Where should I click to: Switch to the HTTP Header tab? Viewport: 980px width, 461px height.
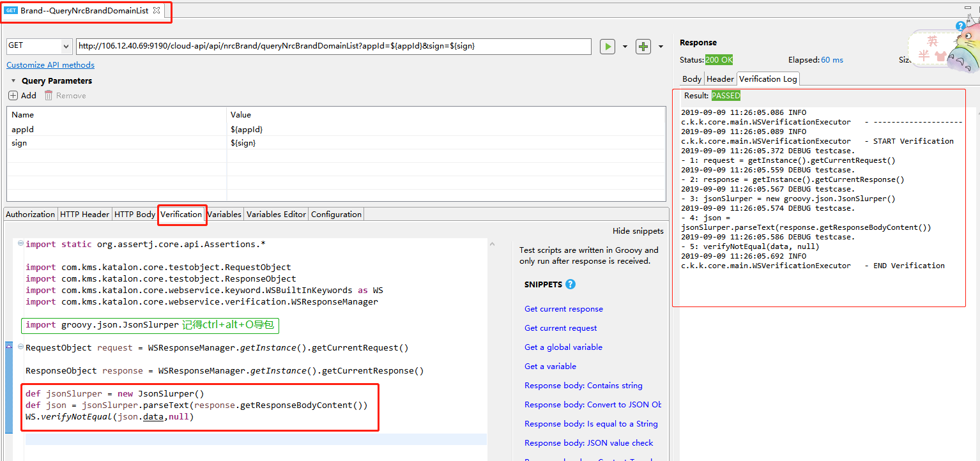[x=84, y=215]
